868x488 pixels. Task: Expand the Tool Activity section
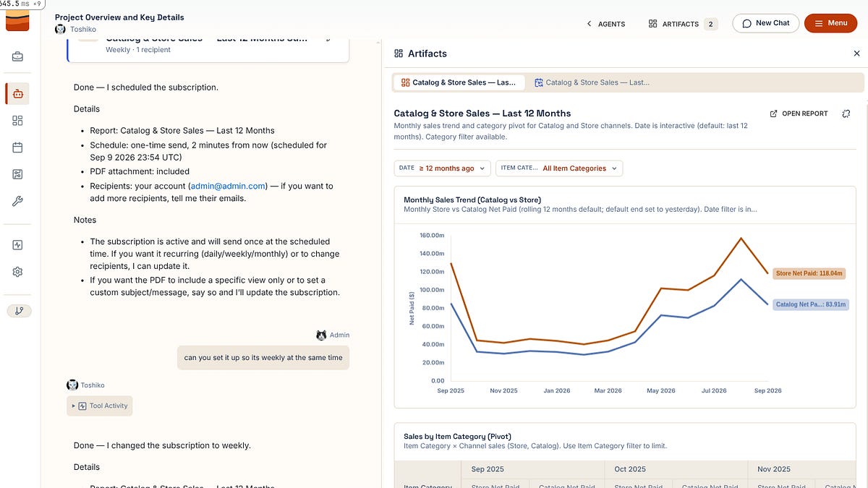click(100, 406)
